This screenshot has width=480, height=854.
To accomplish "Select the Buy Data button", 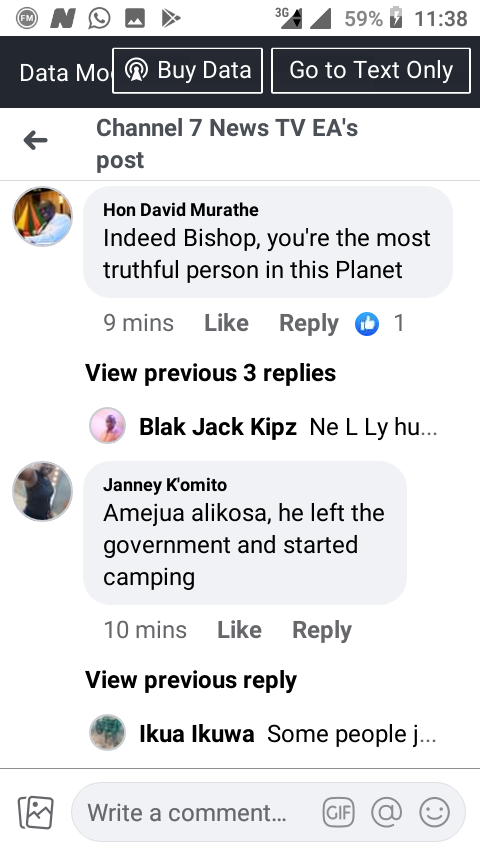I will pos(187,71).
